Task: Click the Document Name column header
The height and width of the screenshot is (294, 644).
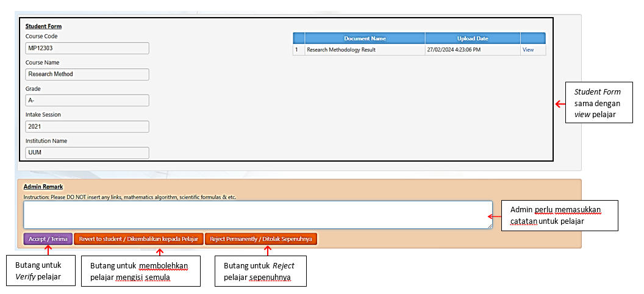Action: [x=365, y=38]
